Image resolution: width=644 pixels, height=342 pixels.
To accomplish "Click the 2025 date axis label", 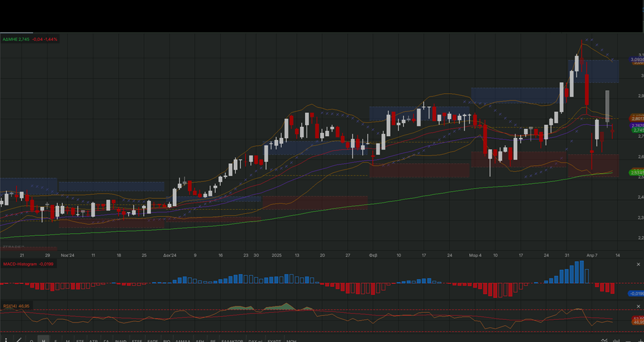I will click(277, 255).
